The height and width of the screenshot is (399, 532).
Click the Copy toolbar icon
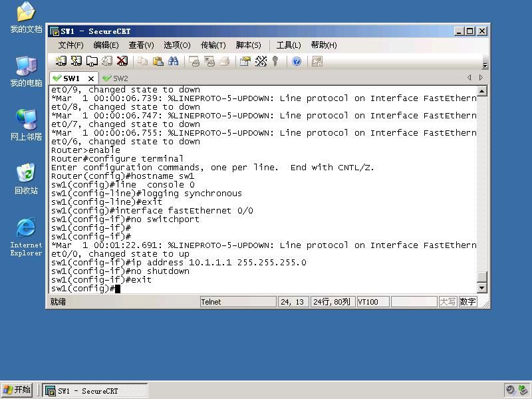pos(143,61)
